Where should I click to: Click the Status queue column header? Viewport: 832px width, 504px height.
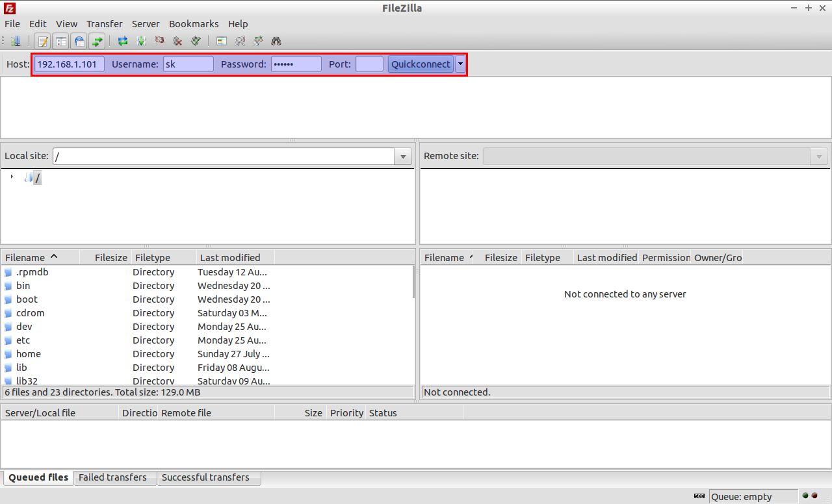(415, 413)
